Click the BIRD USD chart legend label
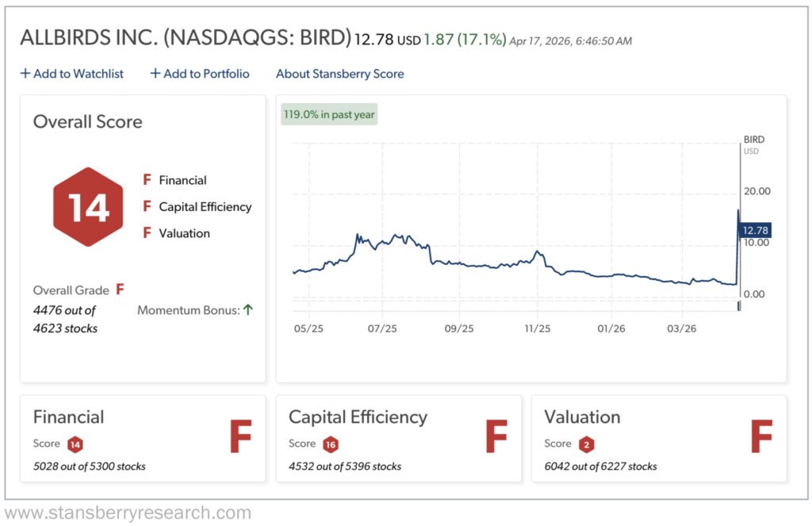The height and width of the screenshot is (526, 812). (x=753, y=144)
